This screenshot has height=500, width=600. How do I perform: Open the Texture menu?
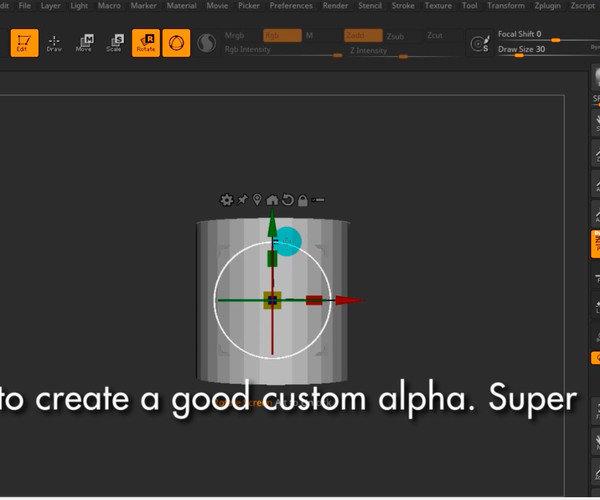pos(438,6)
